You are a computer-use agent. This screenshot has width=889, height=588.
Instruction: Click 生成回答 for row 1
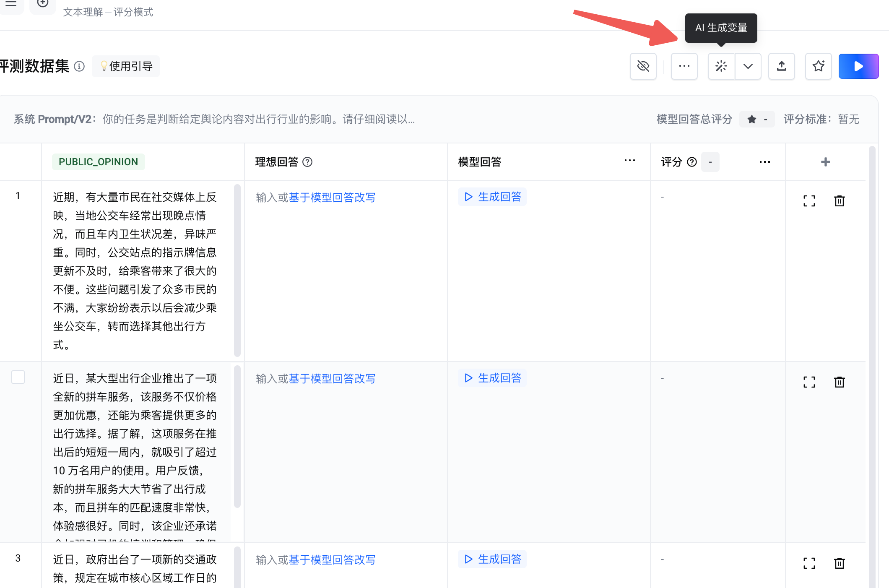click(493, 197)
